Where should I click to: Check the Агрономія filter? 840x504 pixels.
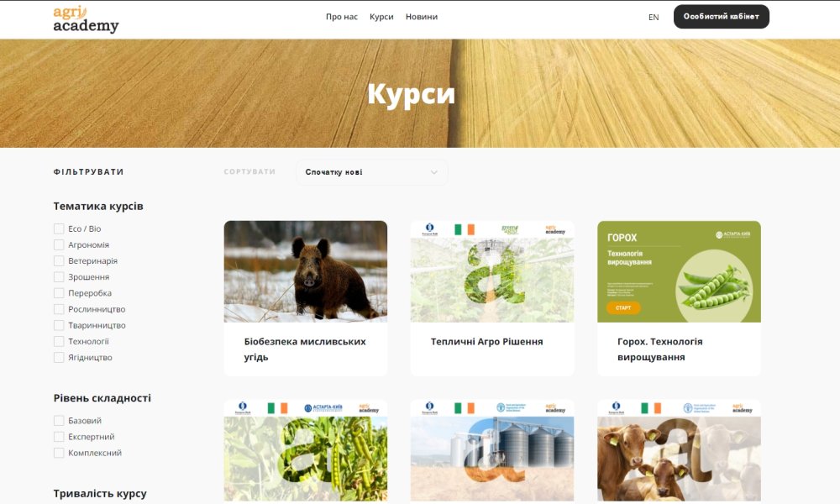59,244
